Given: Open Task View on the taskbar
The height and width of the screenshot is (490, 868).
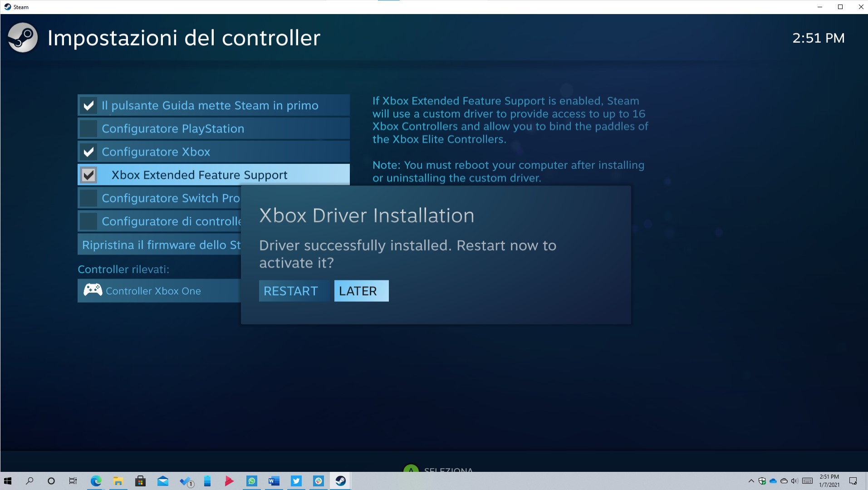Looking at the screenshot, I should point(73,481).
